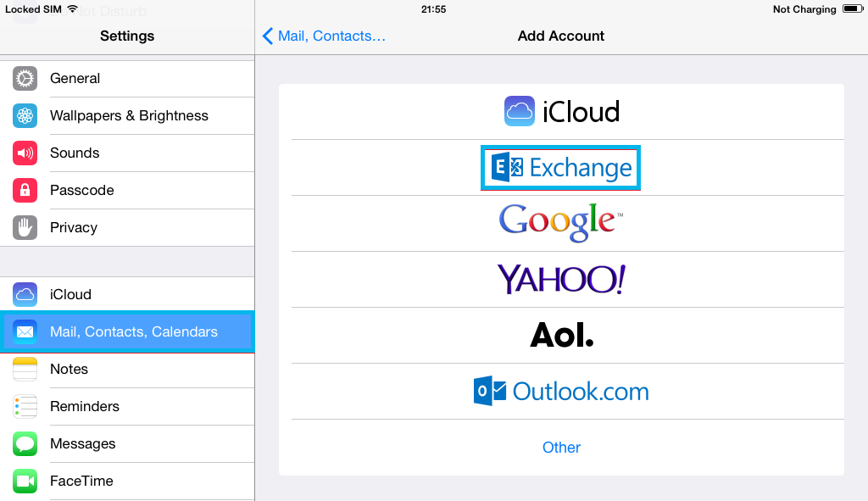
Task: Choose Google account type
Action: 561,223
